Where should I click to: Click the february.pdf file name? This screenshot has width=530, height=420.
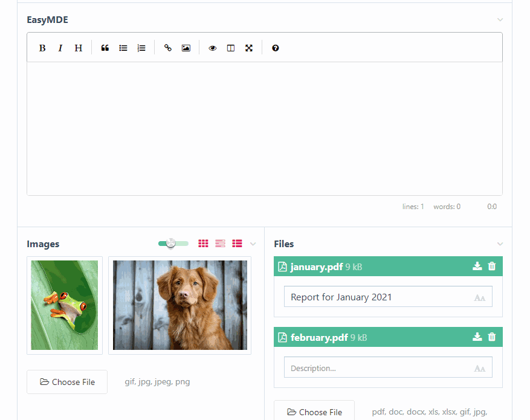[319, 338]
